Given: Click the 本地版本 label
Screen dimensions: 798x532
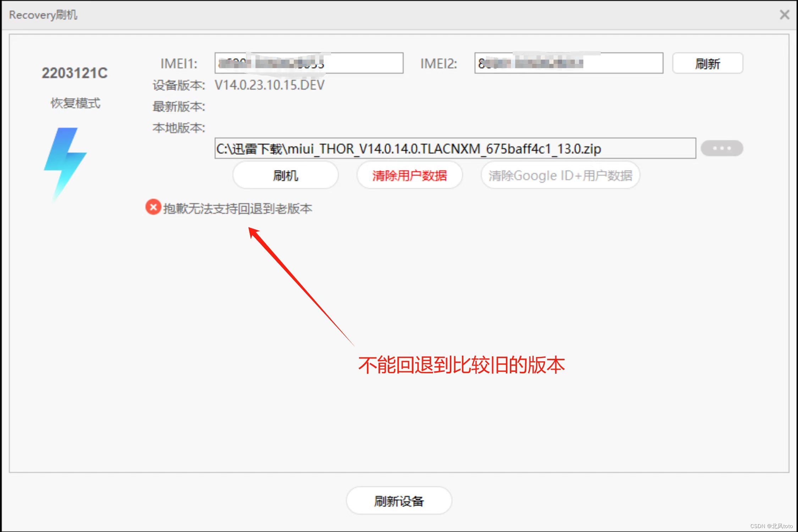Looking at the screenshot, I should pyautogui.click(x=179, y=128).
